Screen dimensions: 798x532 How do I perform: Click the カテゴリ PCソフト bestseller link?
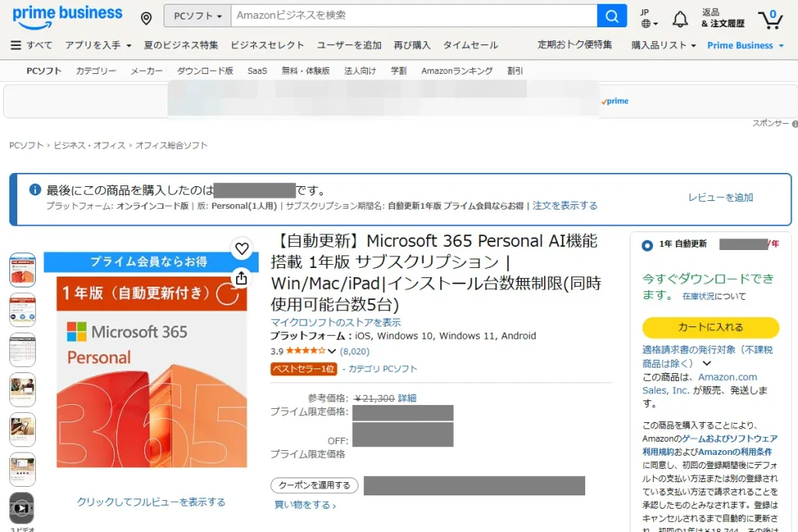(x=383, y=368)
